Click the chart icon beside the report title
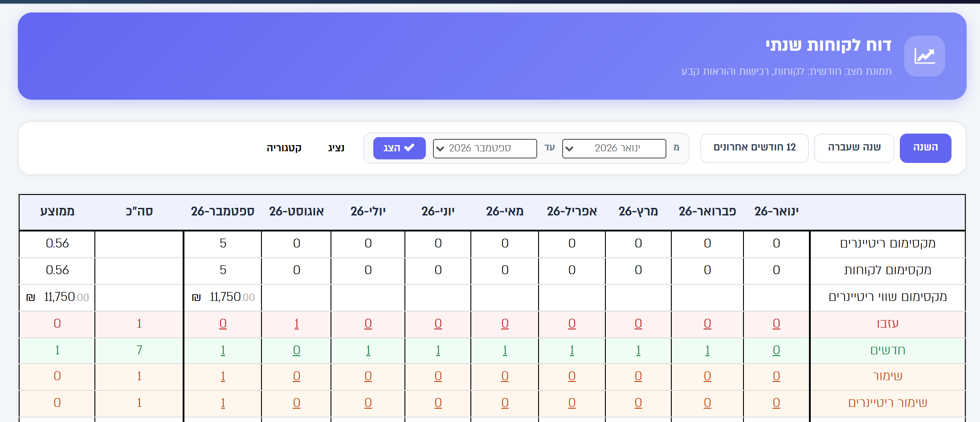The image size is (980, 422). click(x=924, y=56)
